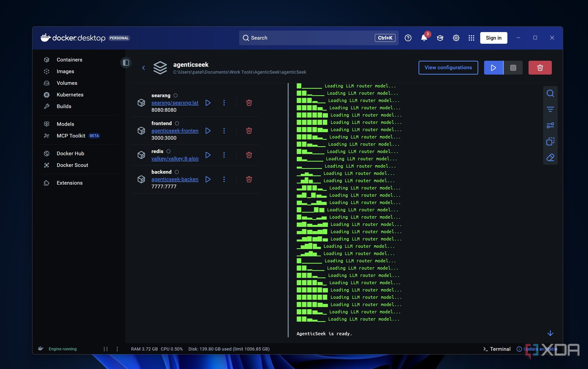This screenshot has width=588, height=369.
Task: Open the backend container three-dot menu
Action: click(224, 179)
